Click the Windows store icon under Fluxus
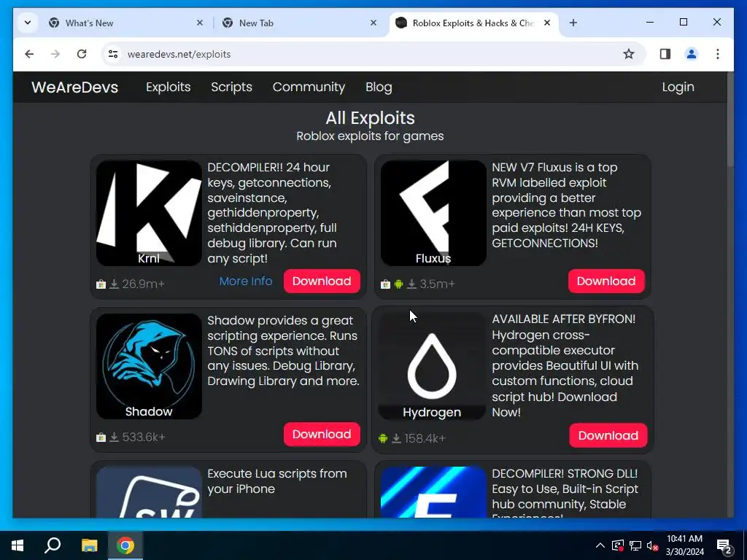747x560 pixels. point(385,284)
